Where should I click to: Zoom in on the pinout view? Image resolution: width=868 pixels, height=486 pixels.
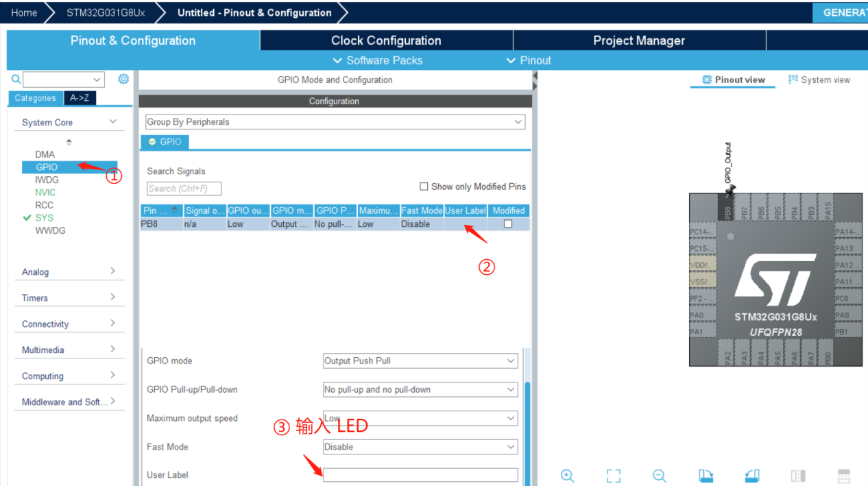[x=567, y=476]
